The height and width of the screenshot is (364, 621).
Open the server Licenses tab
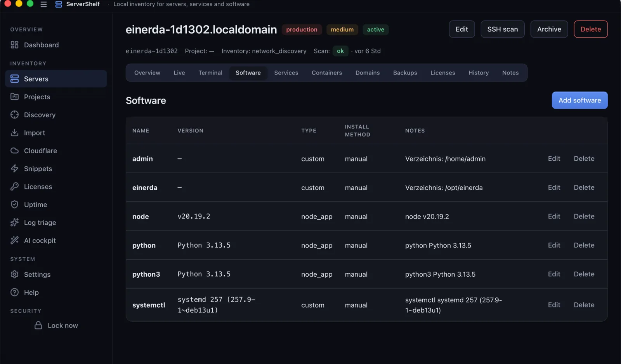tap(442, 73)
